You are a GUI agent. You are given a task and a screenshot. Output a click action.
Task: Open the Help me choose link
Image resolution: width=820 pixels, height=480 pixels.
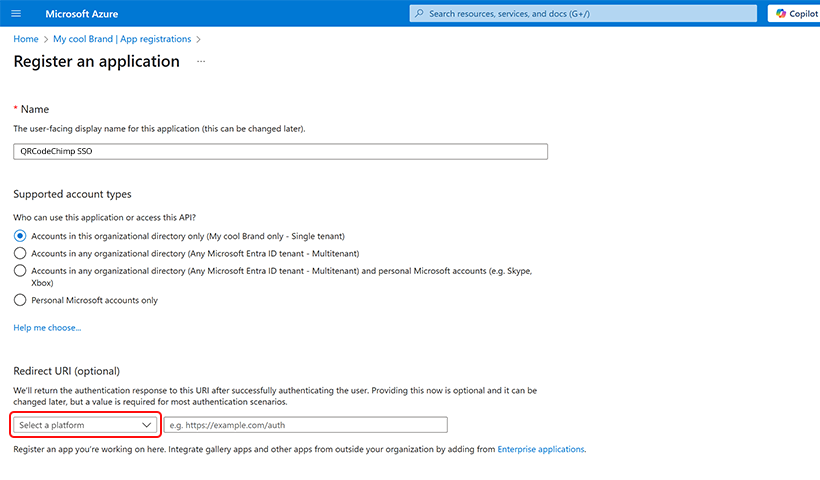(x=47, y=328)
